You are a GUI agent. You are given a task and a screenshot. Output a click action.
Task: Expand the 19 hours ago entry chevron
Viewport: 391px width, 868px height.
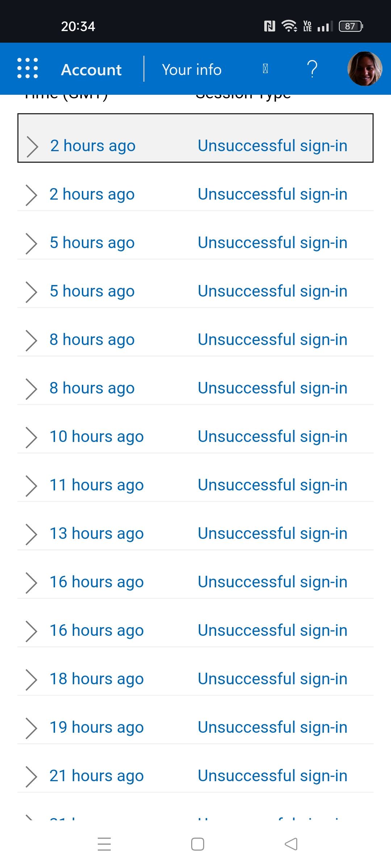point(31,728)
